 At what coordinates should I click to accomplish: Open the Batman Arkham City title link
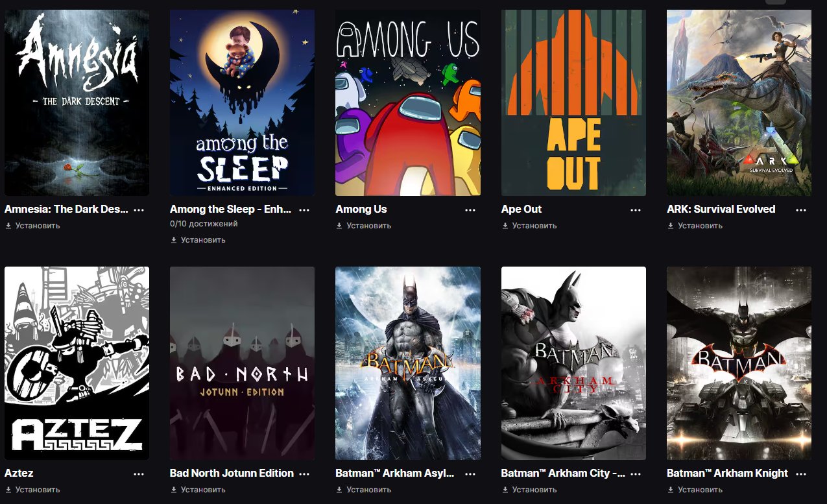click(x=564, y=474)
